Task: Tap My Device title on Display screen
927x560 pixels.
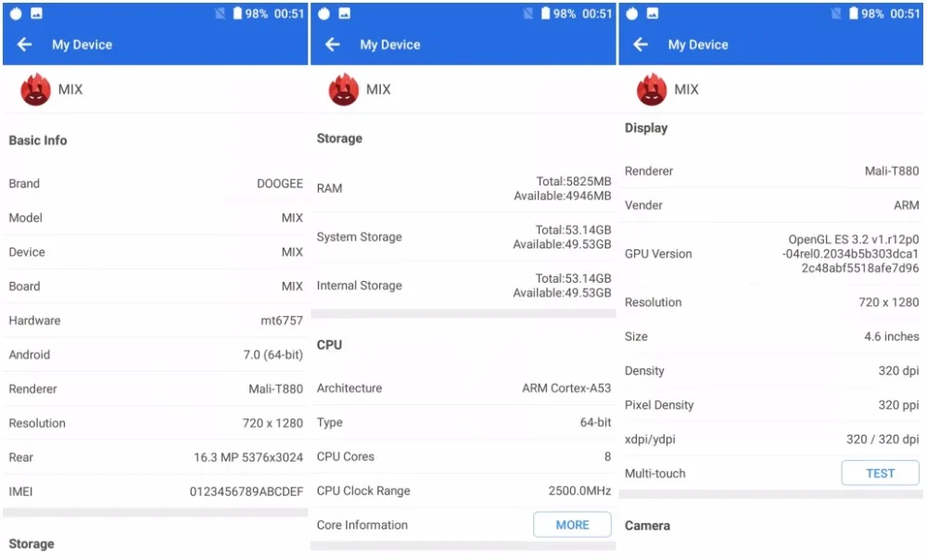Action: (x=698, y=45)
